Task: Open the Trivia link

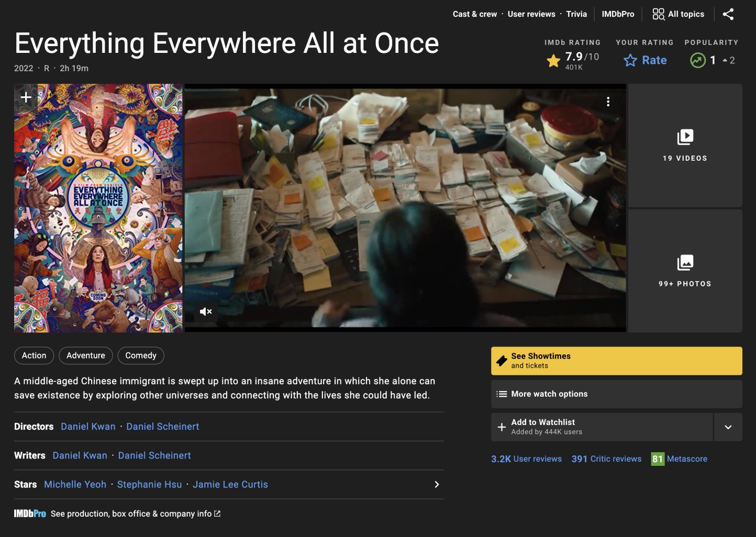Action: click(x=576, y=14)
